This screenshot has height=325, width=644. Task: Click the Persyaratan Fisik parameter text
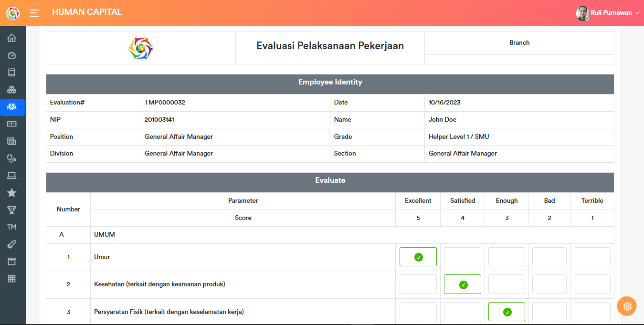(169, 312)
